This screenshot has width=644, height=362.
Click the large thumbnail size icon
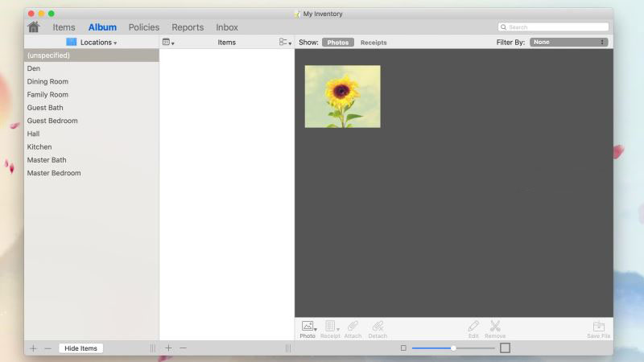506,348
